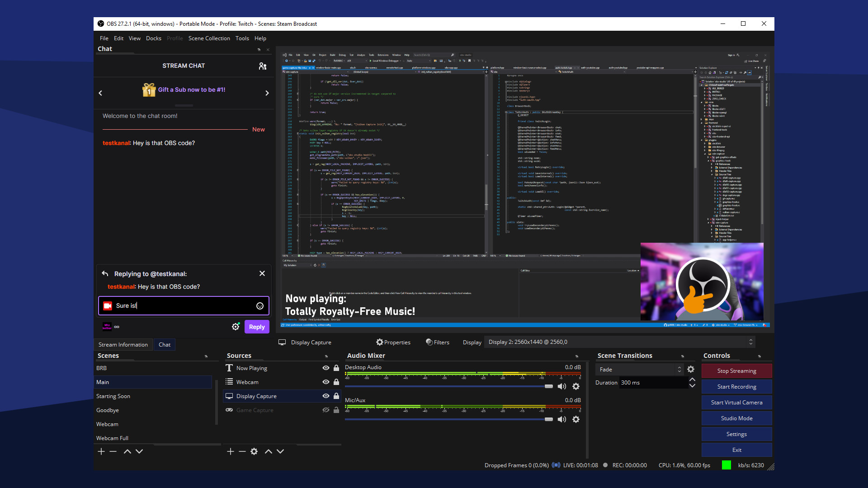Click the Stop Streaming button

coord(736,371)
